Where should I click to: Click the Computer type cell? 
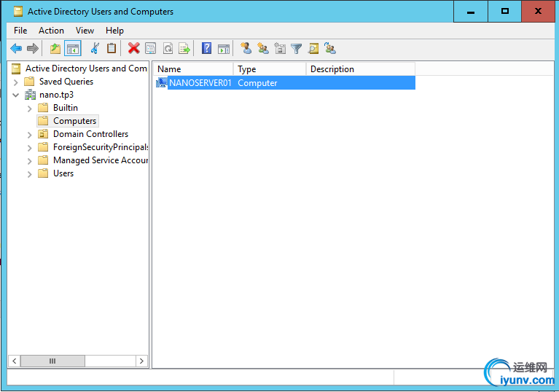pos(257,82)
